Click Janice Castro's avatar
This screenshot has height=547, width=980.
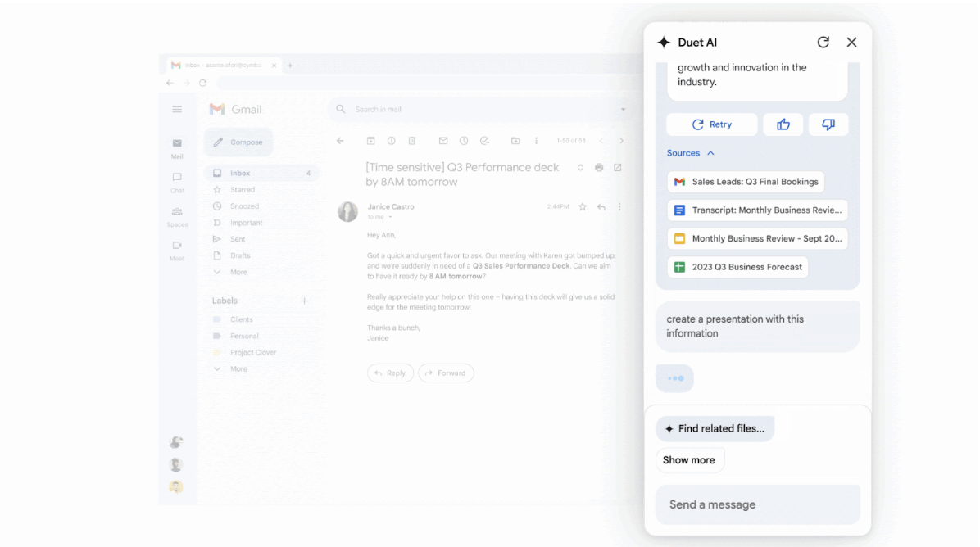click(347, 212)
